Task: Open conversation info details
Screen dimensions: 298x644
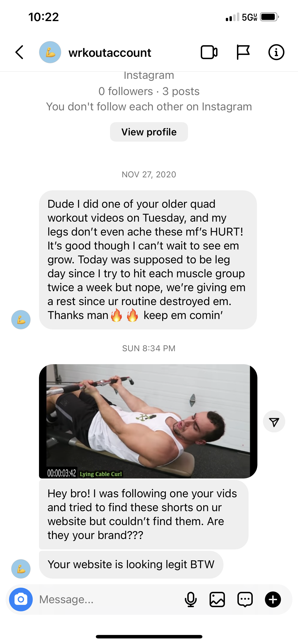Action: (x=276, y=52)
